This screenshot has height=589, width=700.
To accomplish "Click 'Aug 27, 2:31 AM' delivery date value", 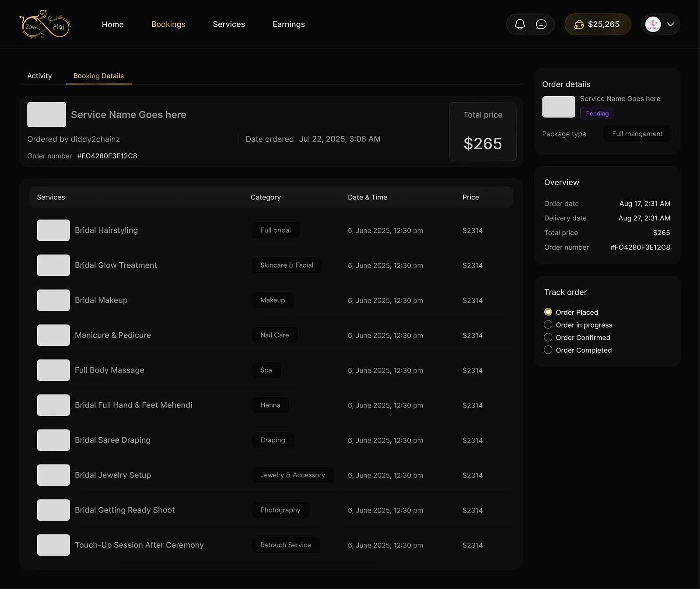I will click(x=644, y=218).
